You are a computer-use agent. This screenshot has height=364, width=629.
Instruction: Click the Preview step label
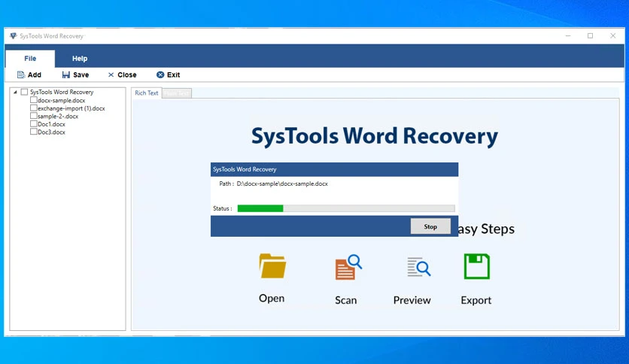[x=412, y=300]
